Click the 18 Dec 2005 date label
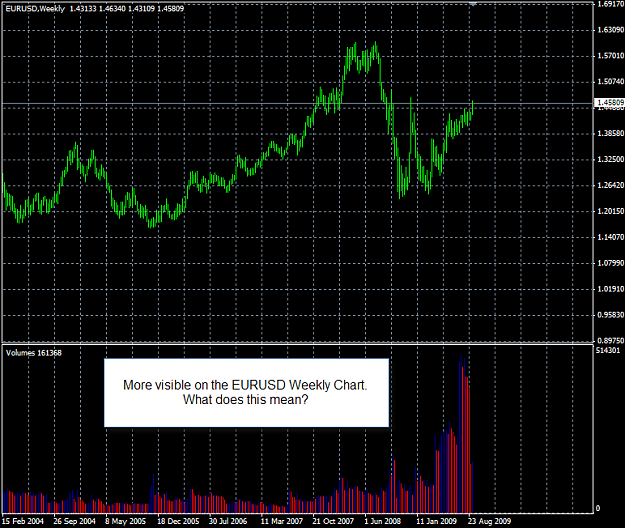This screenshot has height=528, width=625. coord(178,521)
